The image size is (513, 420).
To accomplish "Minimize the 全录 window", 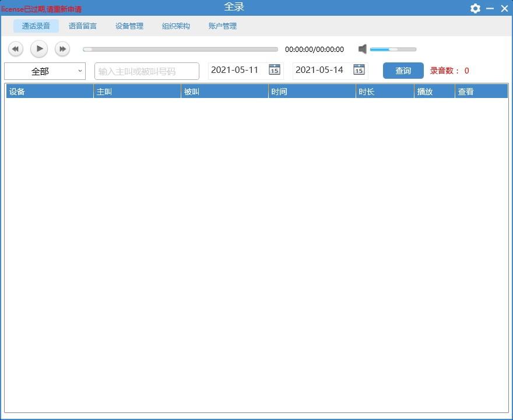I will click(490, 8).
